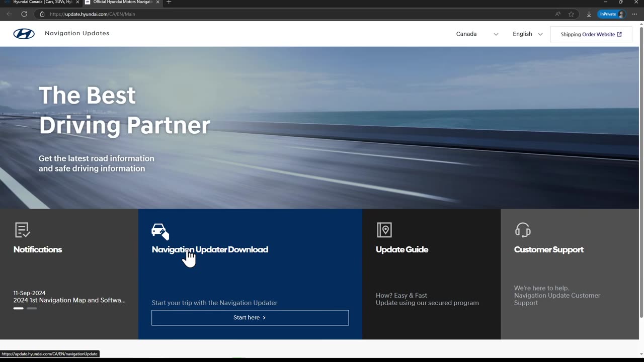
Task: Open the browser Settings and more menu
Action: [634, 14]
